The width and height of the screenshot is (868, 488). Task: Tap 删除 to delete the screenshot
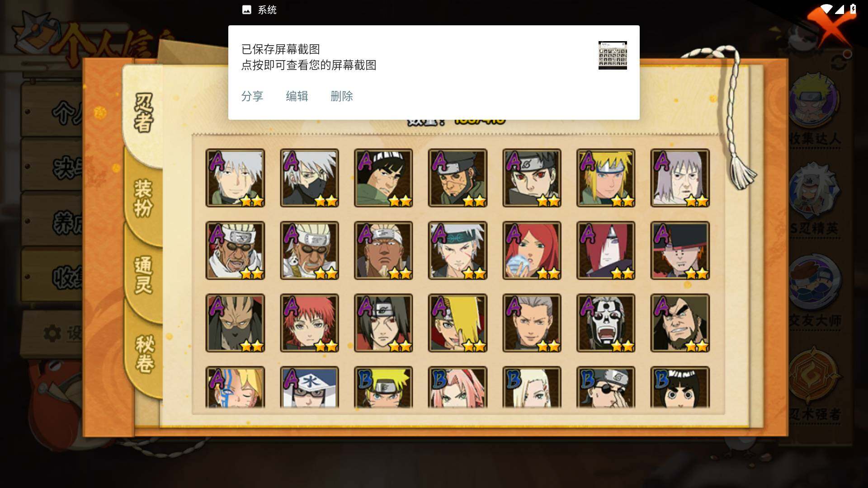342,96
